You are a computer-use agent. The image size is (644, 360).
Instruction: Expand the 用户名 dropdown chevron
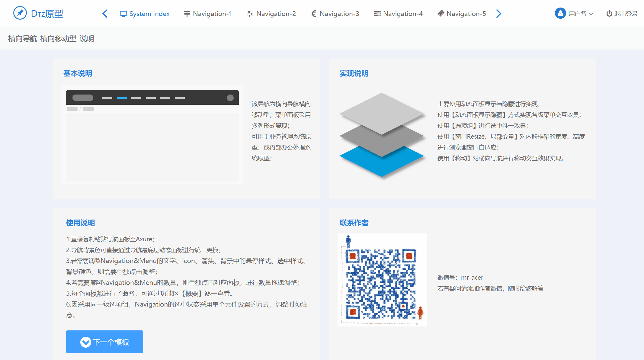coord(591,14)
